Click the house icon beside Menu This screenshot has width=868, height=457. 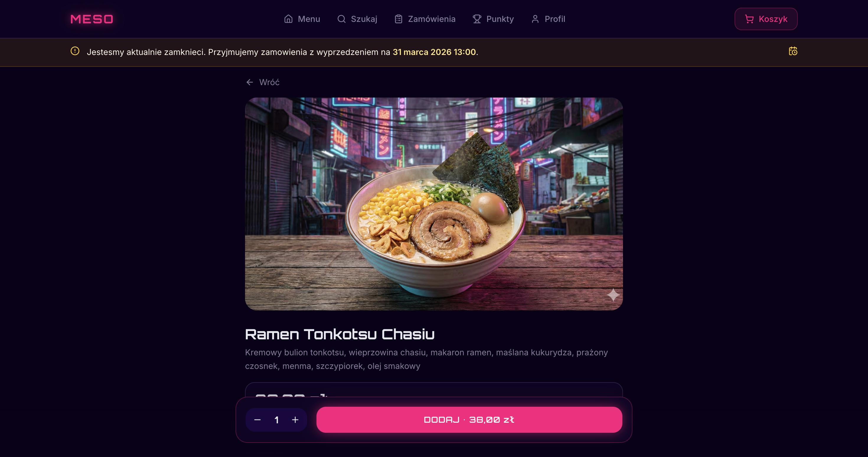point(288,19)
